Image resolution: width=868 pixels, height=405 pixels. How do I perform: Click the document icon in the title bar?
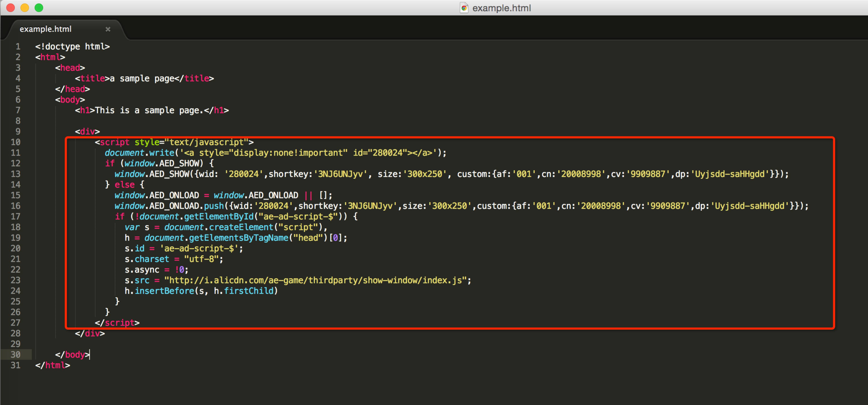tap(464, 8)
